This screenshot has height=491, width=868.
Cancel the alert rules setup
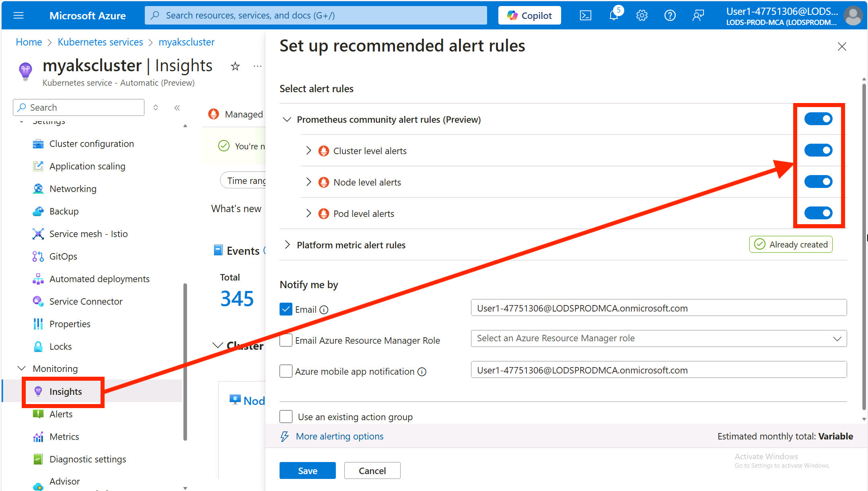tap(372, 470)
